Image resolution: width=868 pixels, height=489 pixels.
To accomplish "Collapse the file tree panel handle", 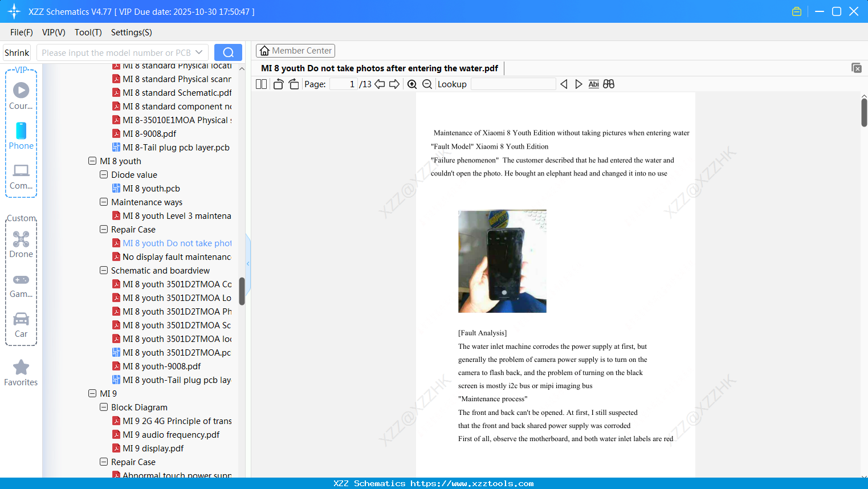I will coord(248,263).
